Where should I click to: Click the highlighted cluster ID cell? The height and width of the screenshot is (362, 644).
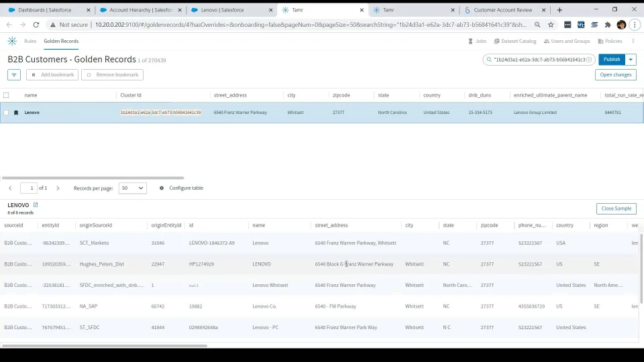pyautogui.click(x=160, y=113)
